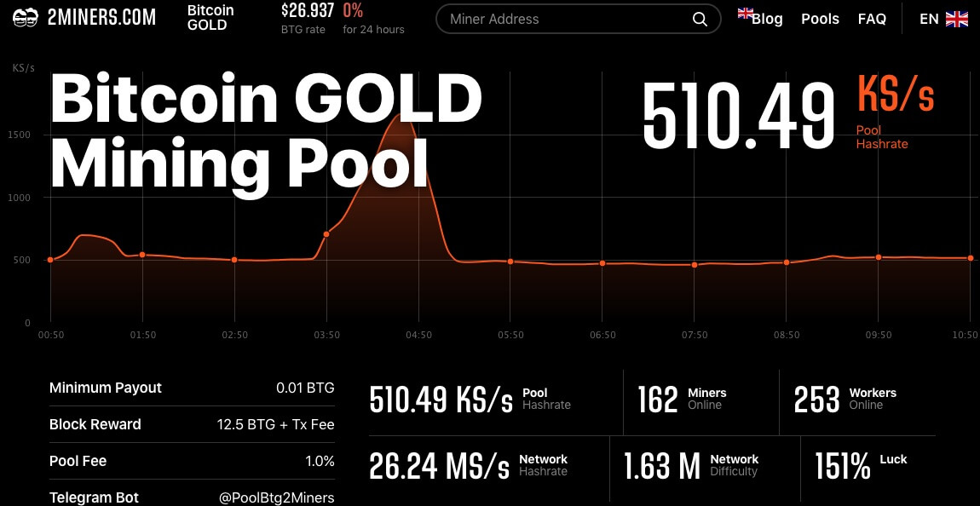This screenshot has width=980, height=506.
Task: Click the 510.49 KS/s stat in lower panel
Action: coord(470,400)
